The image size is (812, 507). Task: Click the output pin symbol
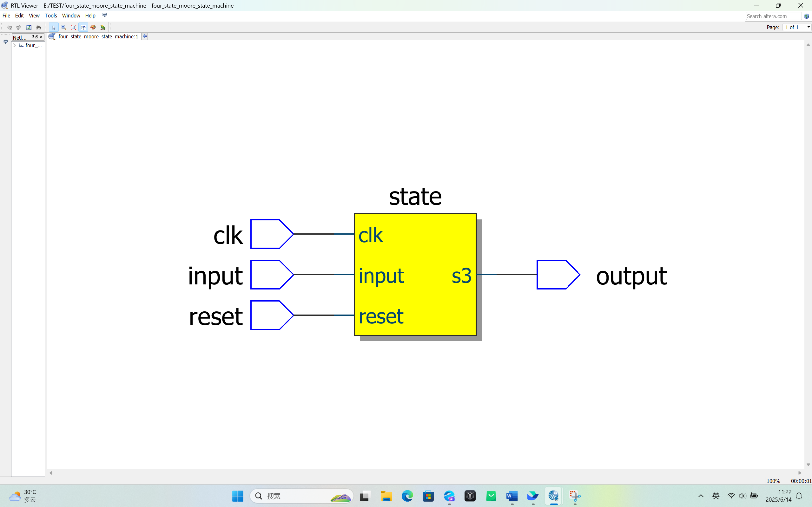point(558,275)
